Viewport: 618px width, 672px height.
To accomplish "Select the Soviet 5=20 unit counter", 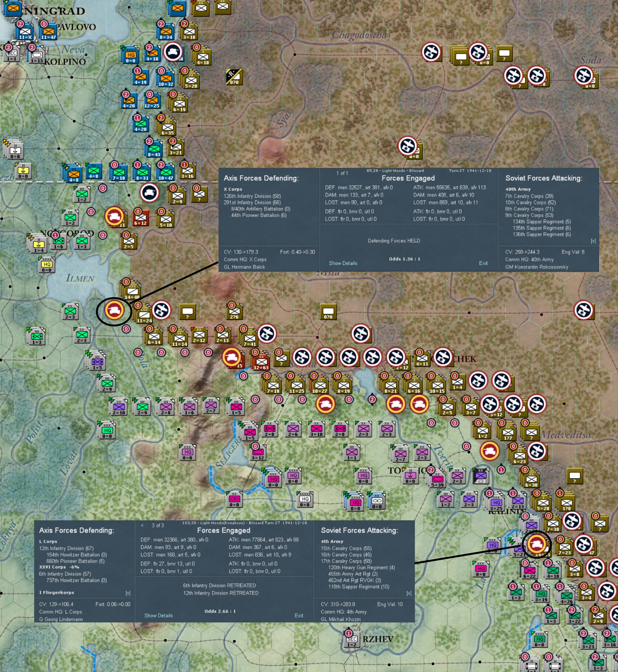I will 191,80.
